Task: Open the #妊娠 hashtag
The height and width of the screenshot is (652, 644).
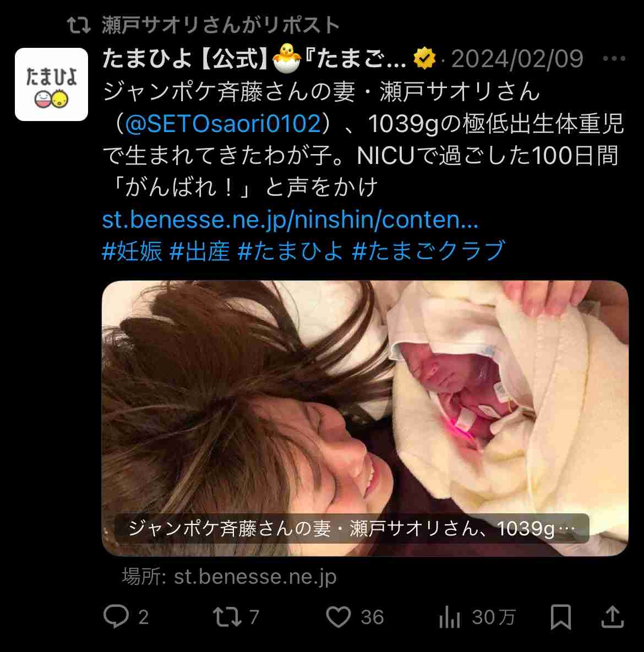Action: [132, 251]
